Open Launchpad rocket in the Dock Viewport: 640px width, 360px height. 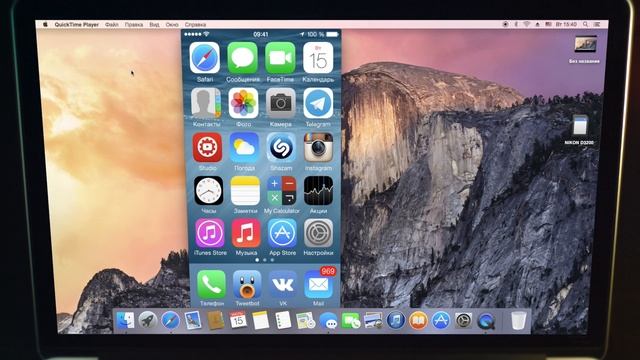pos(148,320)
